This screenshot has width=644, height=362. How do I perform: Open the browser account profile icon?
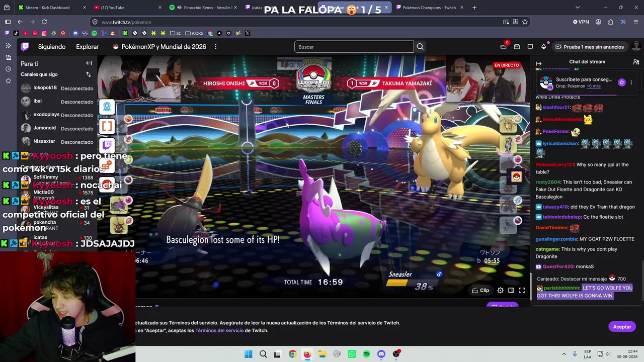click(598, 22)
